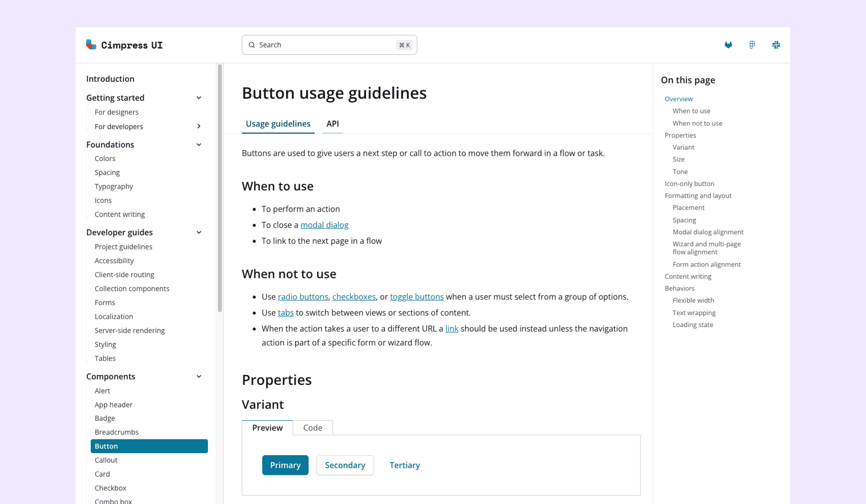The height and width of the screenshot is (504, 866).
Task: Select the Preview tab
Action: [267, 428]
